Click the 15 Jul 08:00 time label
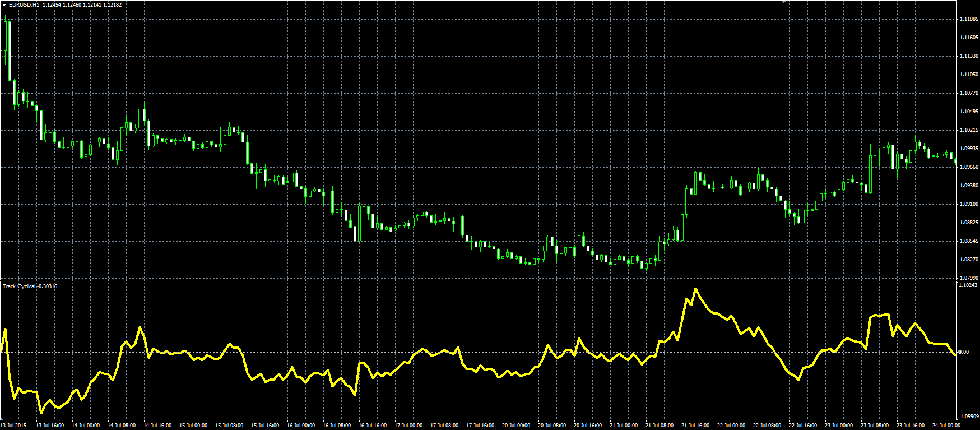Screen dimensions: 980x430 pos(229,426)
